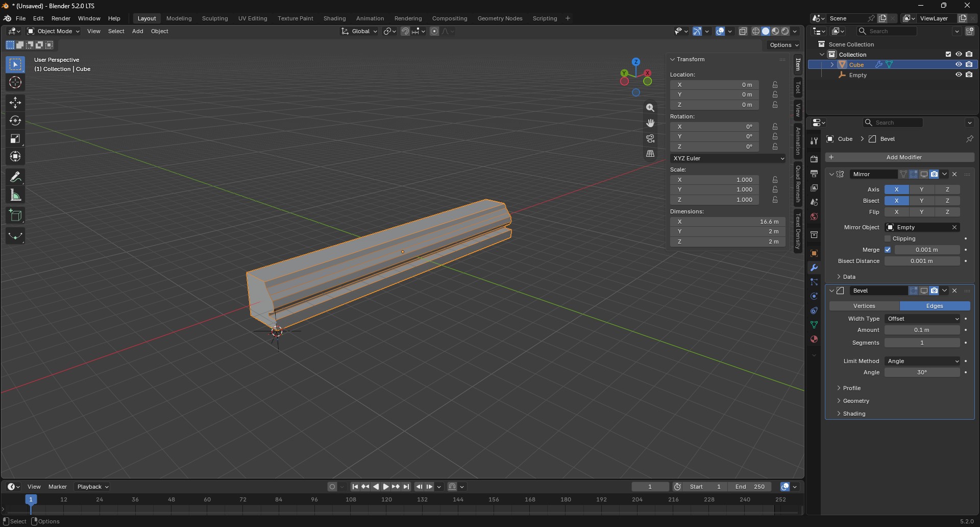The image size is (980, 527).
Task: Open the Object properties tab icon
Action: pyautogui.click(x=814, y=253)
